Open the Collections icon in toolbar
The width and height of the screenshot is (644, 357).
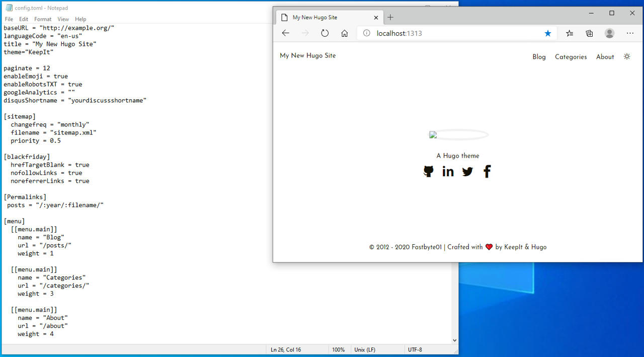(x=589, y=33)
